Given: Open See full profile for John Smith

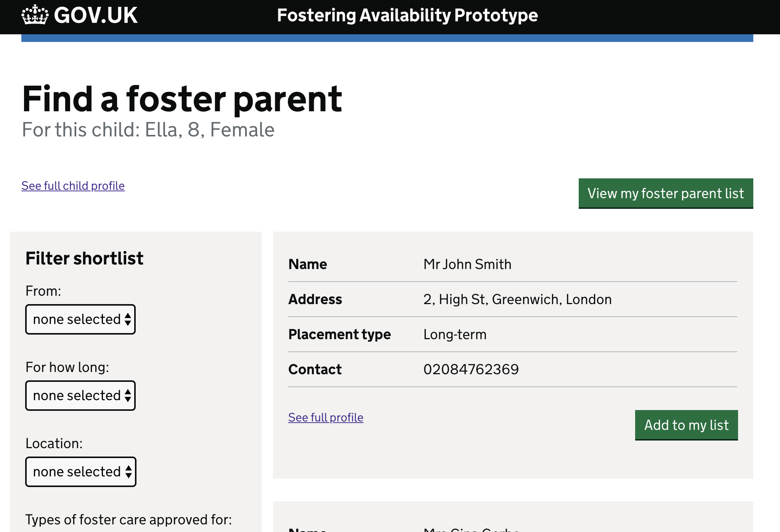Looking at the screenshot, I should 326,417.
